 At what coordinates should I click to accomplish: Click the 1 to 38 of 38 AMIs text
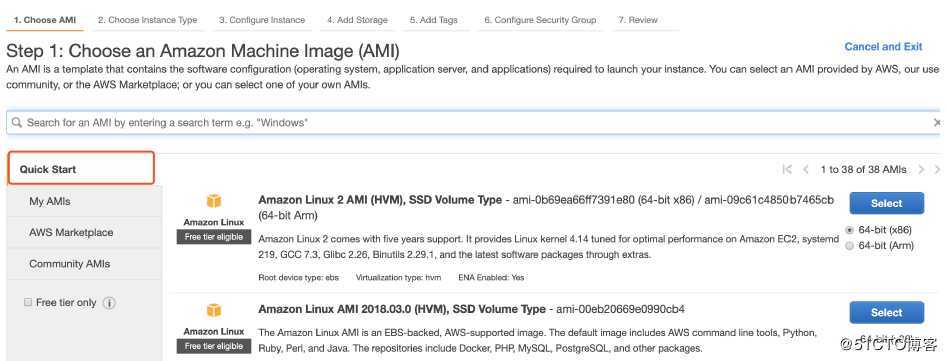point(863,170)
